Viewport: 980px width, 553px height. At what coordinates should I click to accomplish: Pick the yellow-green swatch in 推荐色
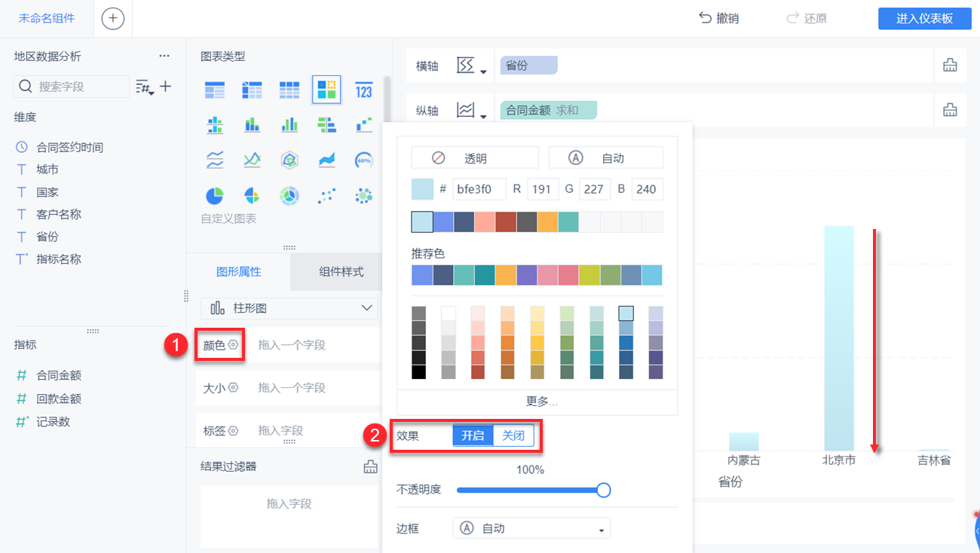[590, 275]
